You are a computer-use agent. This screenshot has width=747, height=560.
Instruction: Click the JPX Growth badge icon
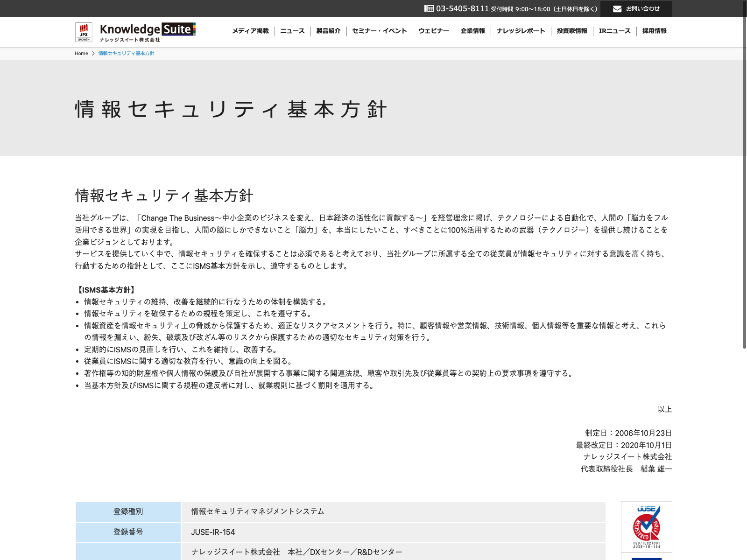pos(84,32)
